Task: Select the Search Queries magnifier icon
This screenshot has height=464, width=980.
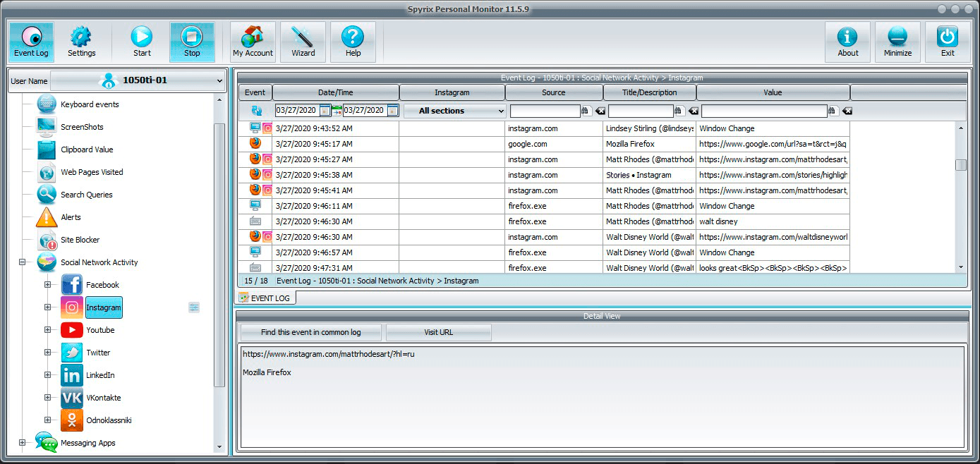Action: [x=47, y=195]
